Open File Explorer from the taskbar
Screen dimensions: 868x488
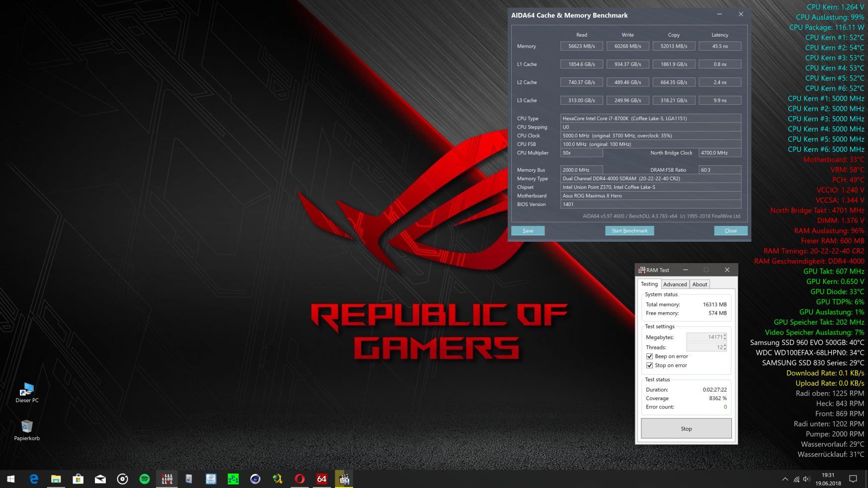56,479
